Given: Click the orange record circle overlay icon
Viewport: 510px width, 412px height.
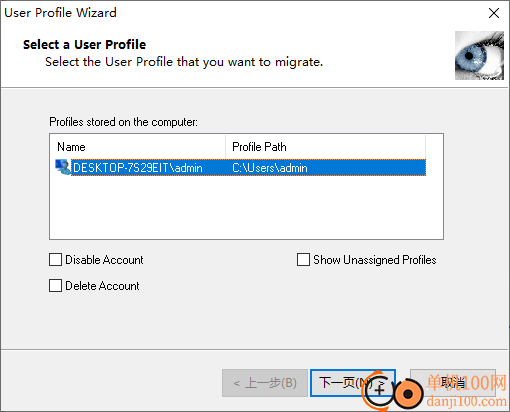Looking at the screenshot, I should coord(408,394).
